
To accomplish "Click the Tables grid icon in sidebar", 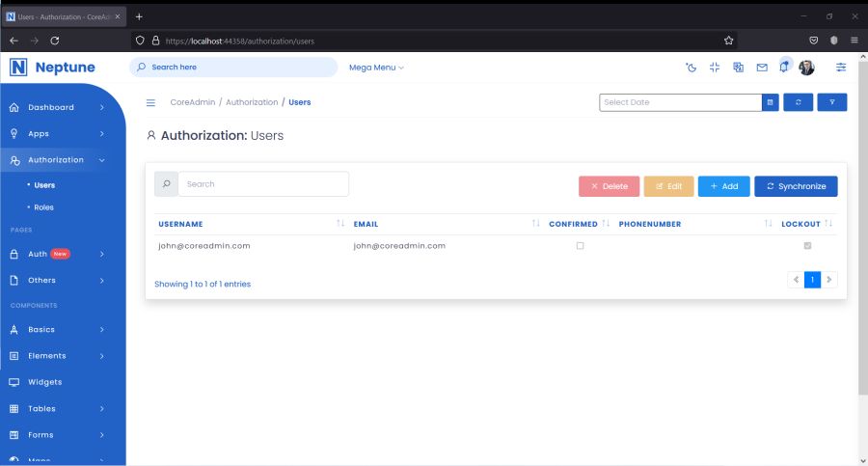I will [14, 409].
